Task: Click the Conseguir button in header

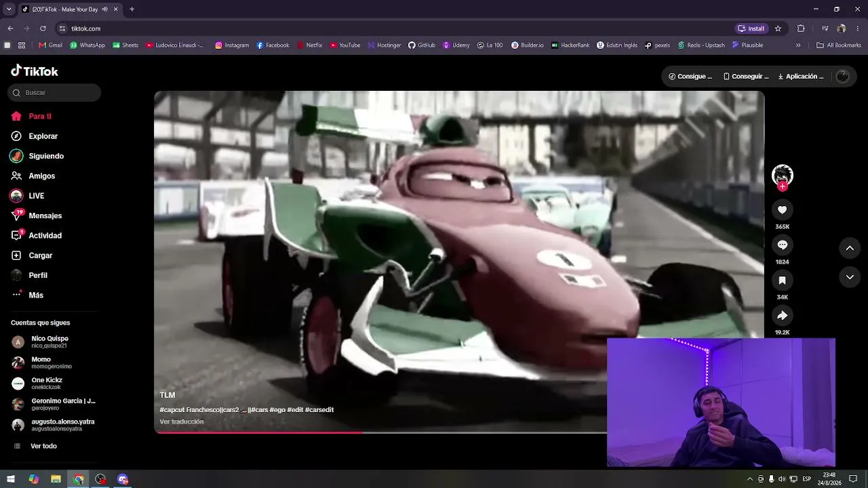Action: tap(746, 77)
